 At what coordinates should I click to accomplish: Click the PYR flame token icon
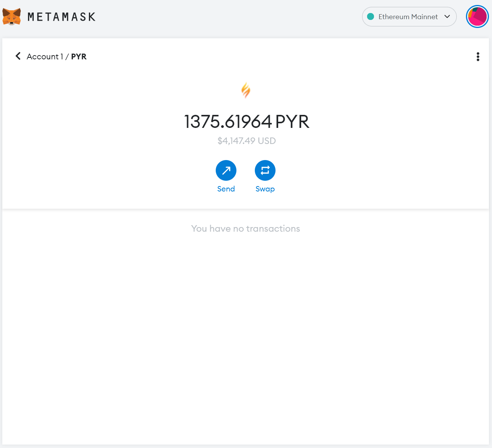246,90
